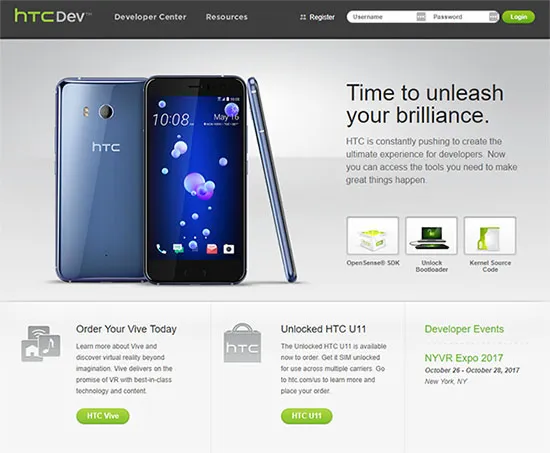Click the Developer Events heading
This screenshot has width=550, height=453.
point(464,329)
